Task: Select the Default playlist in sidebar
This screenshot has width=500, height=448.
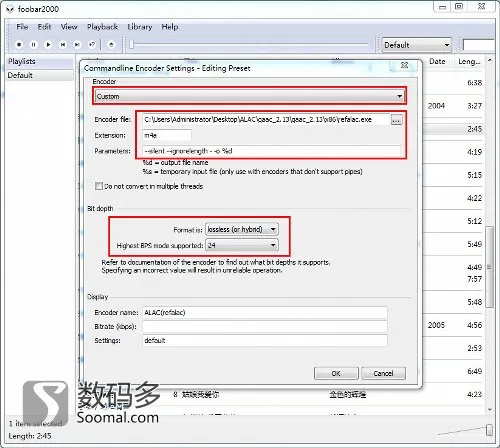Action: point(39,75)
